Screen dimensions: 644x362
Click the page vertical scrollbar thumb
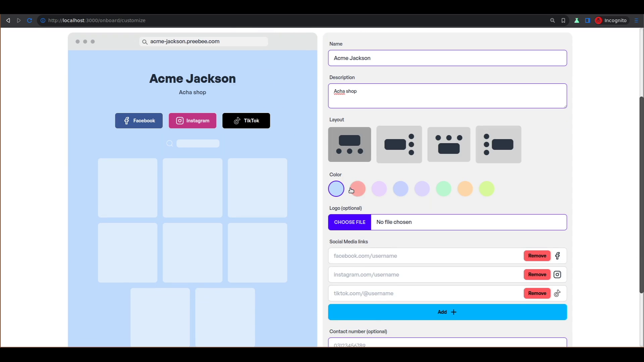pos(641,195)
